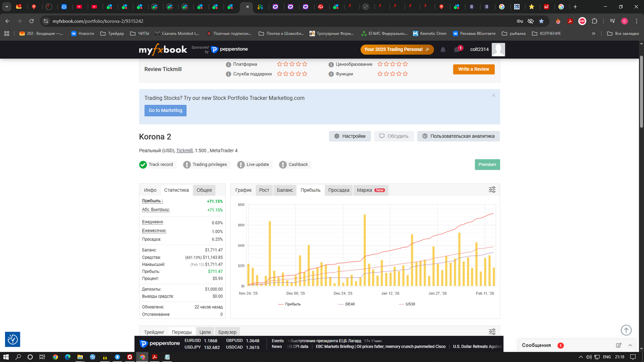The width and height of the screenshot is (644, 362).
Task: Click the Write a Review button
Action: pyautogui.click(x=474, y=69)
